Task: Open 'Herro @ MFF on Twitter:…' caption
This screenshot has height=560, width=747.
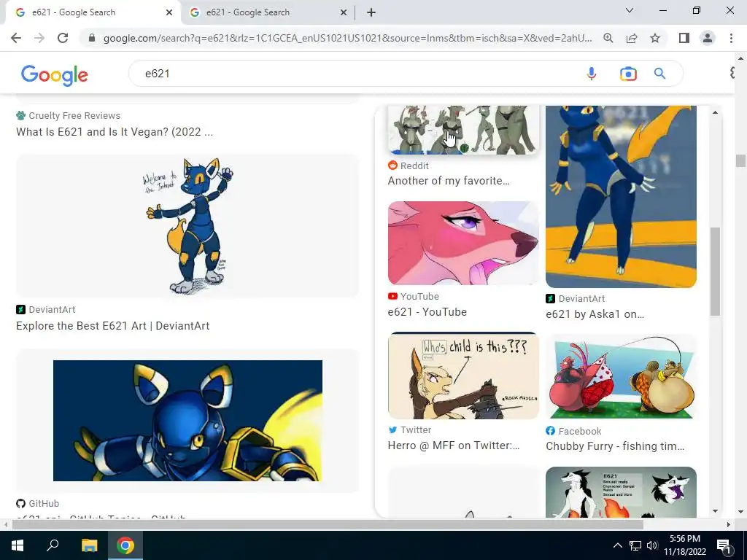Action: point(454,446)
